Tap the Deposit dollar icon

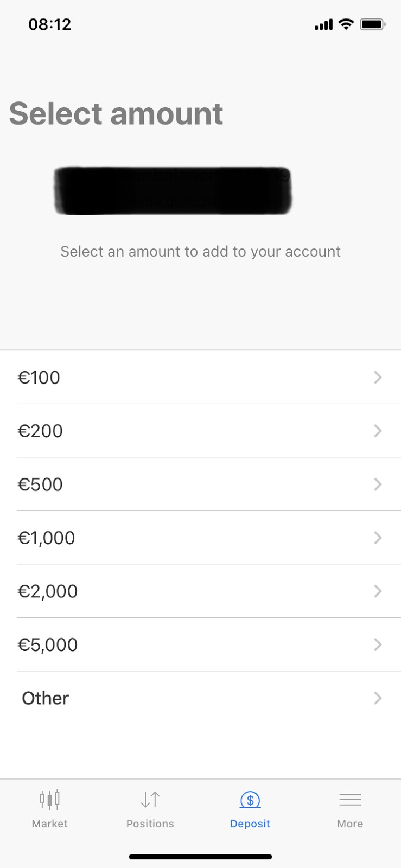pos(250,800)
